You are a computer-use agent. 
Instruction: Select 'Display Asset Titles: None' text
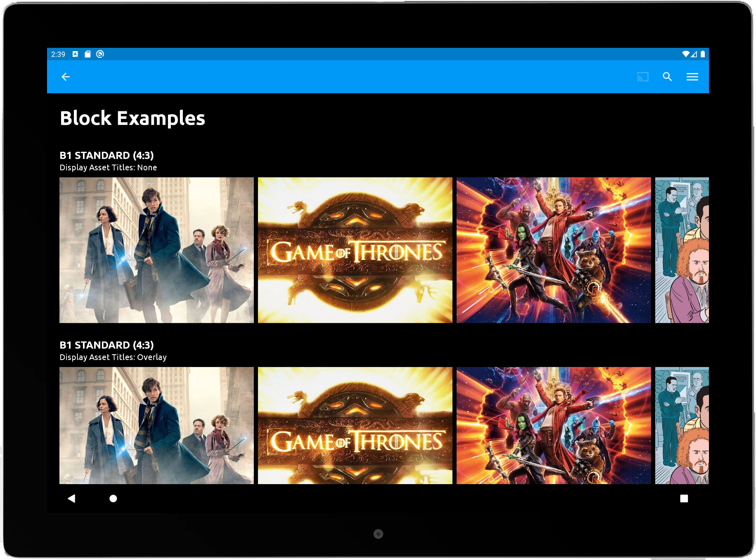[x=108, y=167]
